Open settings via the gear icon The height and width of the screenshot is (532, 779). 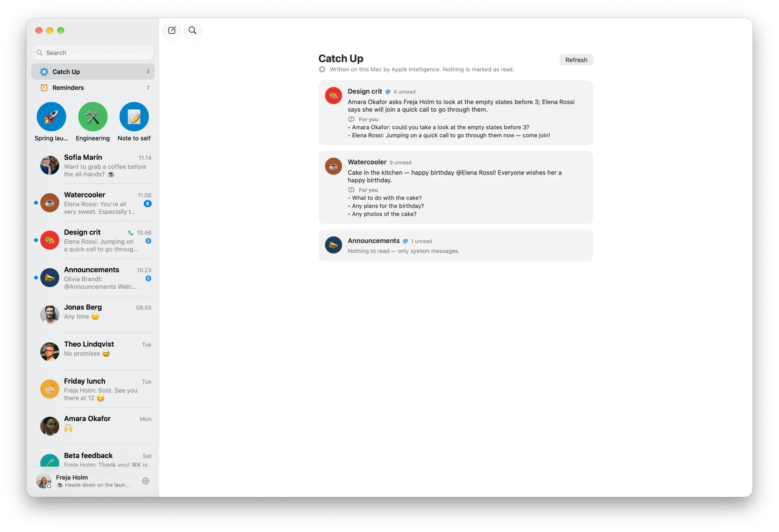146,481
